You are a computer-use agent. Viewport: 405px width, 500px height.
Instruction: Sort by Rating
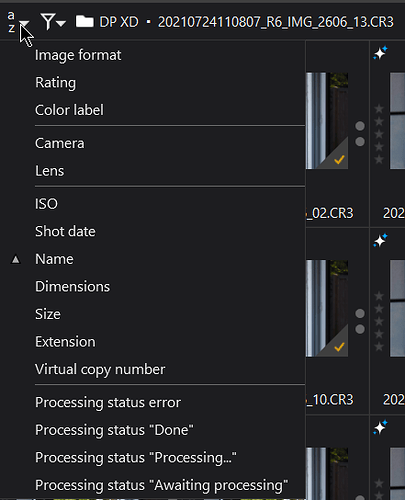55,83
